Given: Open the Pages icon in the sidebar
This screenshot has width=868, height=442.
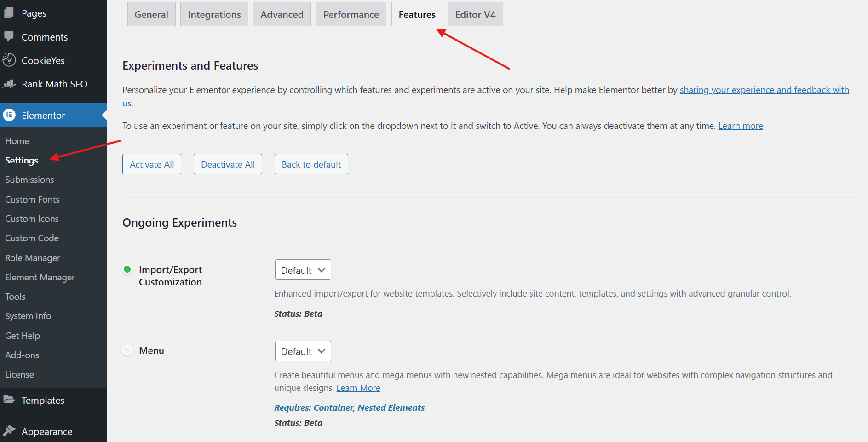Looking at the screenshot, I should click(x=9, y=13).
